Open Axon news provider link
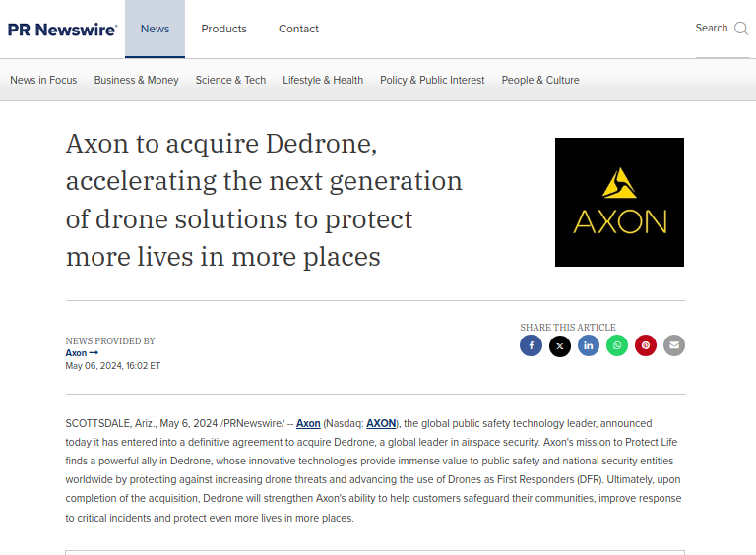This screenshot has width=756, height=555. 82,353
